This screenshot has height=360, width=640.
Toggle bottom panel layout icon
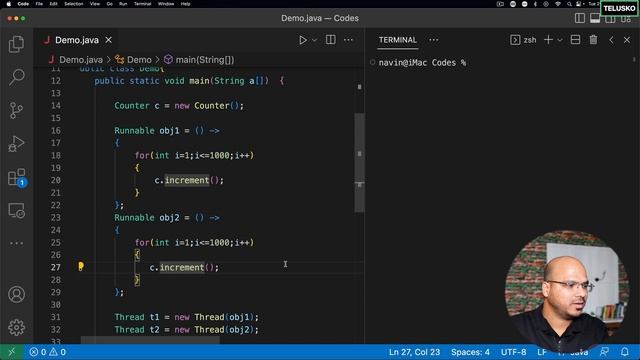coord(595,18)
